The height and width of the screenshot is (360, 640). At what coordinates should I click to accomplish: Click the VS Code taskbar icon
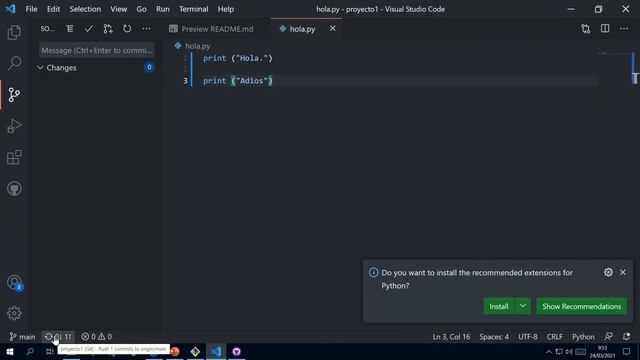216,351
